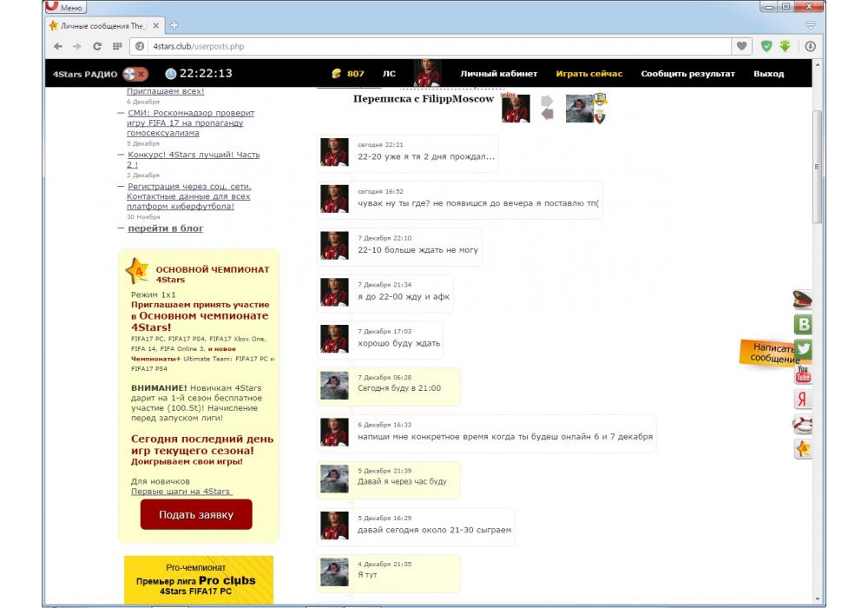This screenshot has width=868, height=608.
Task: Open the Роскомнадзор FIFA 17 news link
Action: tap(190, 123)
